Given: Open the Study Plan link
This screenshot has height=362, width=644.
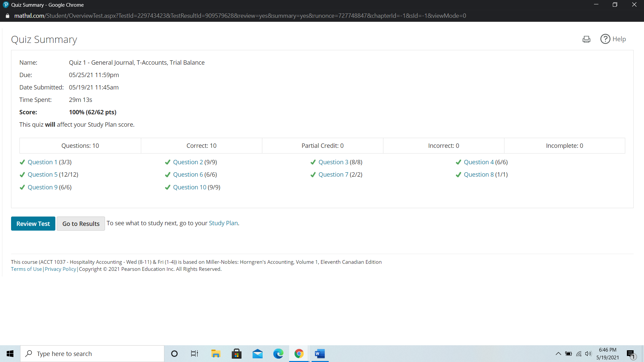Looking at the screenshot, I should click(223, 223).
